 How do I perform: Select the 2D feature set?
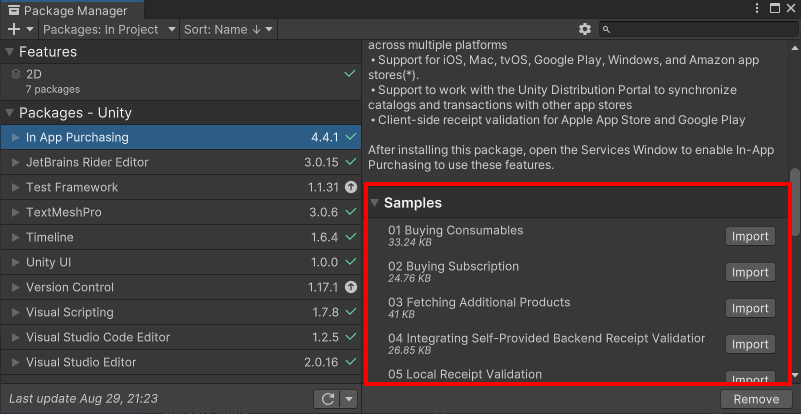click(181, 81)
